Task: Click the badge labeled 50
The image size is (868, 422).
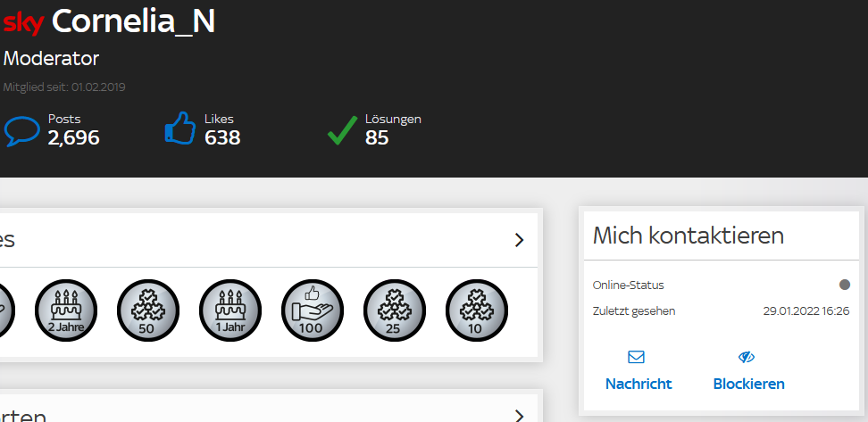Action: click(x=147, y=310)
